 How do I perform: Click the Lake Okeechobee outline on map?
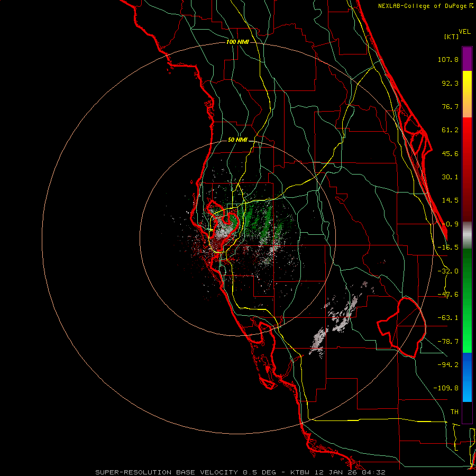pyautogui.click(x=401, y=327)
